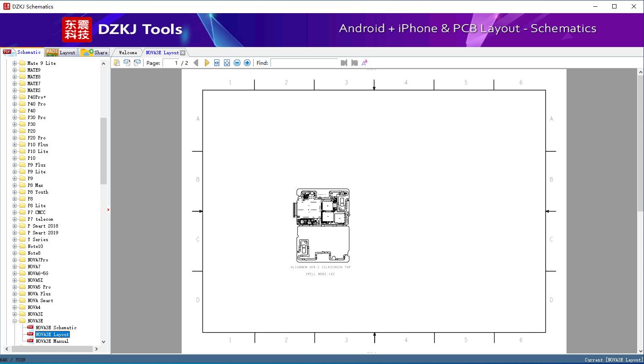Click the "646 / 7039" status bar count

[13, 360]
